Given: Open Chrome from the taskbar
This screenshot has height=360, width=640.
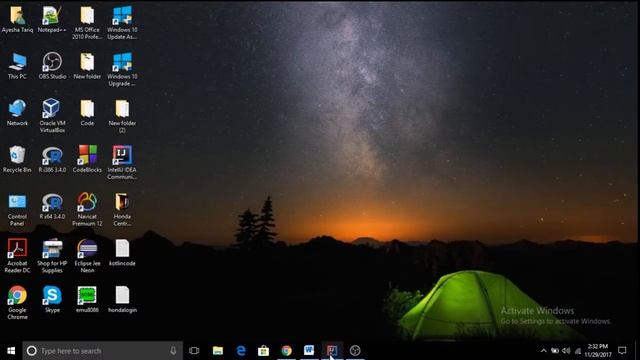Looking at the screenshot, I should click(287, 351).
